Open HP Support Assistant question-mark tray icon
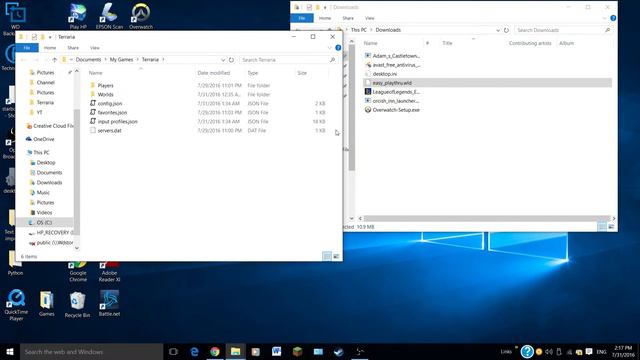Image resolution: width=640 pixels, height=360 pixels. click(527, 351)
